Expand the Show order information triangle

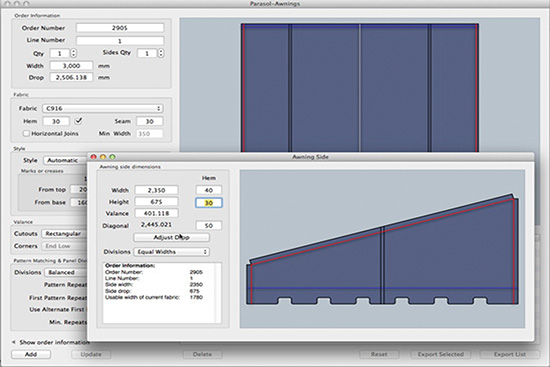pos(14,342)
